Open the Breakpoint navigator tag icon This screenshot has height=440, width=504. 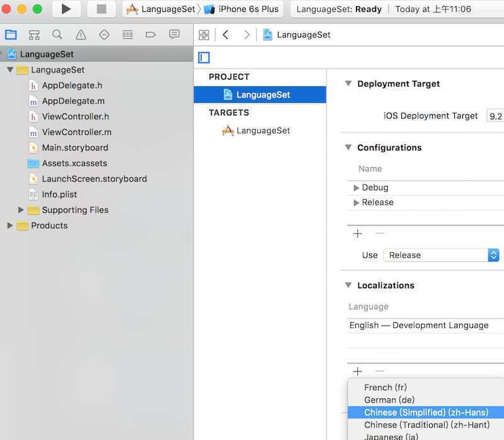[x=151, y=35]
